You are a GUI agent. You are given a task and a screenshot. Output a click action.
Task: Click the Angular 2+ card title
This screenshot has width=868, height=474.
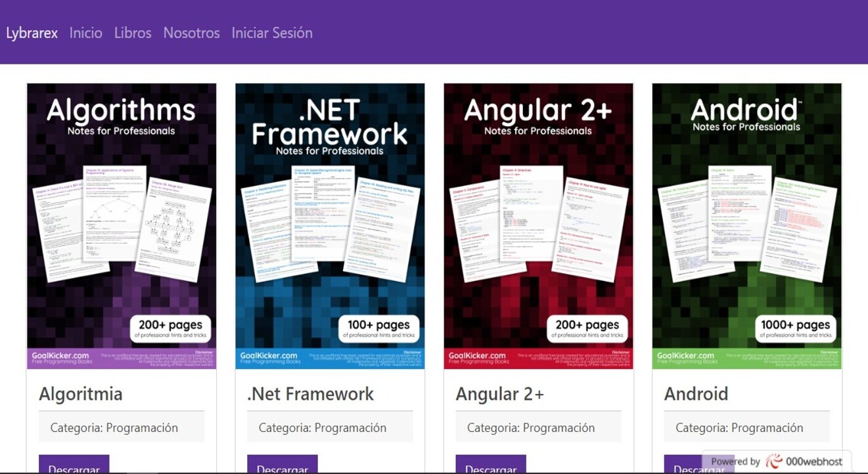tap(500, 394)
